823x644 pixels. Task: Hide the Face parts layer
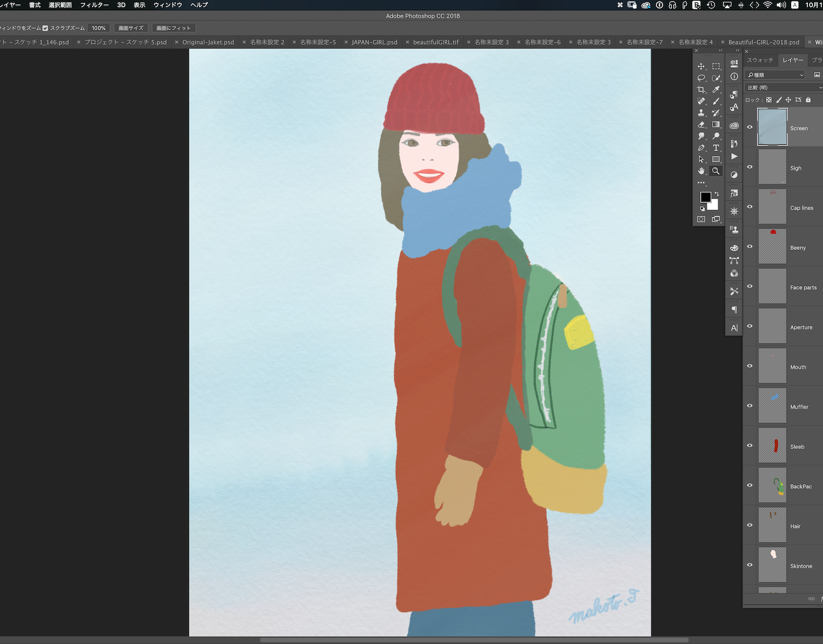coord(750,286)
